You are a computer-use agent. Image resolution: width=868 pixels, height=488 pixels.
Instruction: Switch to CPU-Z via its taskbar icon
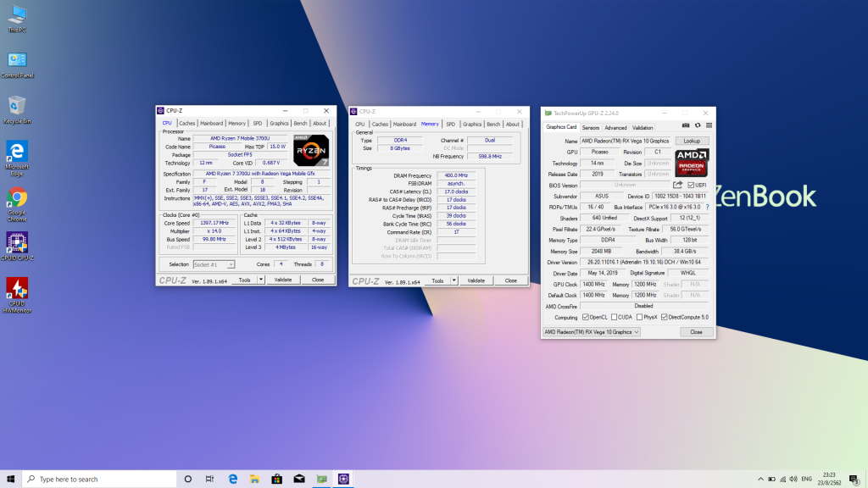[344, 480]
